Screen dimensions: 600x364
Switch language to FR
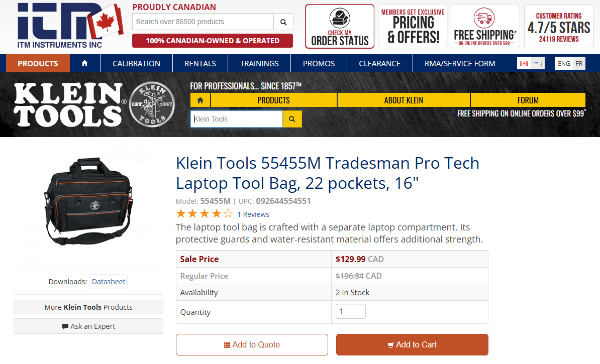coord(579,63)
